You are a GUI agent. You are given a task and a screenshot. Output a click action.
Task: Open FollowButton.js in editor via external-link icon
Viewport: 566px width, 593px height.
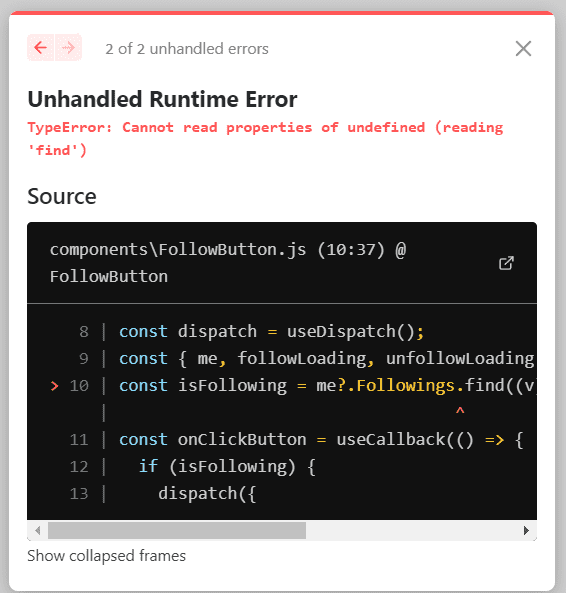506,263
